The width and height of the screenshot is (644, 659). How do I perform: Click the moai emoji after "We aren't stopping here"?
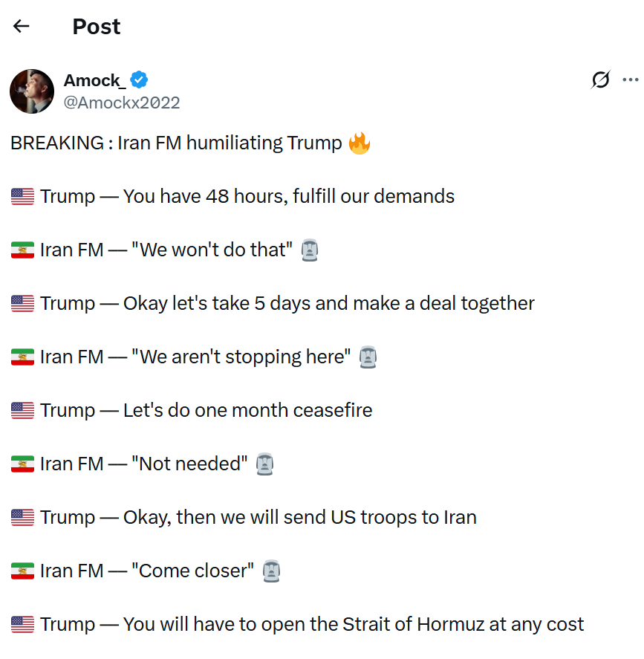click(x=368, y=357)
